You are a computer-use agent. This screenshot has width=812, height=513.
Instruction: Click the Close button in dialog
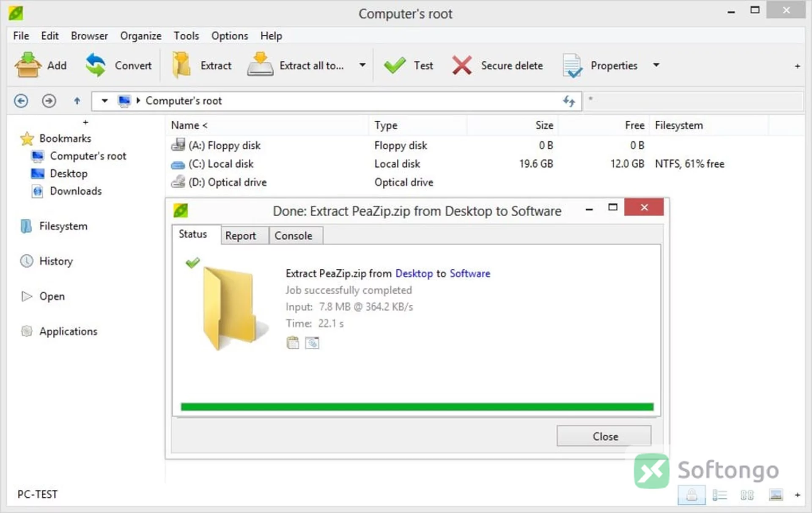click(x=604, y=436)
